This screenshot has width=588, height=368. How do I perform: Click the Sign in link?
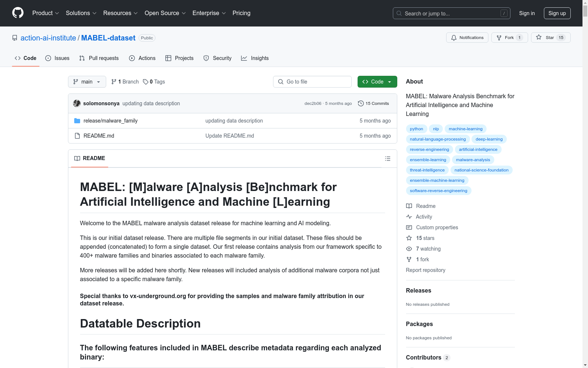527,13
